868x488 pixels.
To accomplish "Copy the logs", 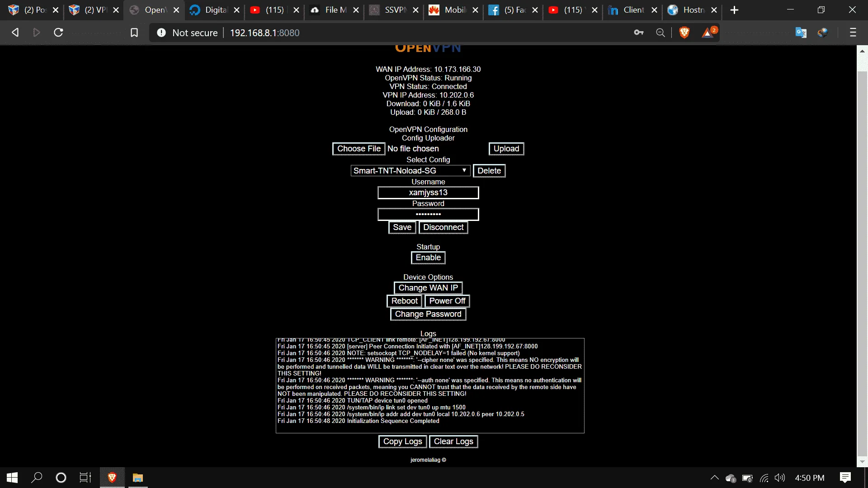I will (402, 441).
